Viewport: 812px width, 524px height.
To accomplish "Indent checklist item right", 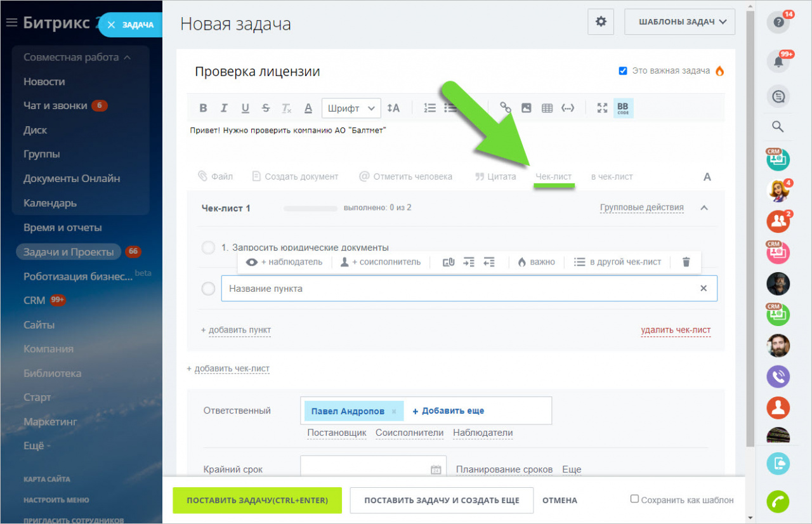I will tap(469, 262).
